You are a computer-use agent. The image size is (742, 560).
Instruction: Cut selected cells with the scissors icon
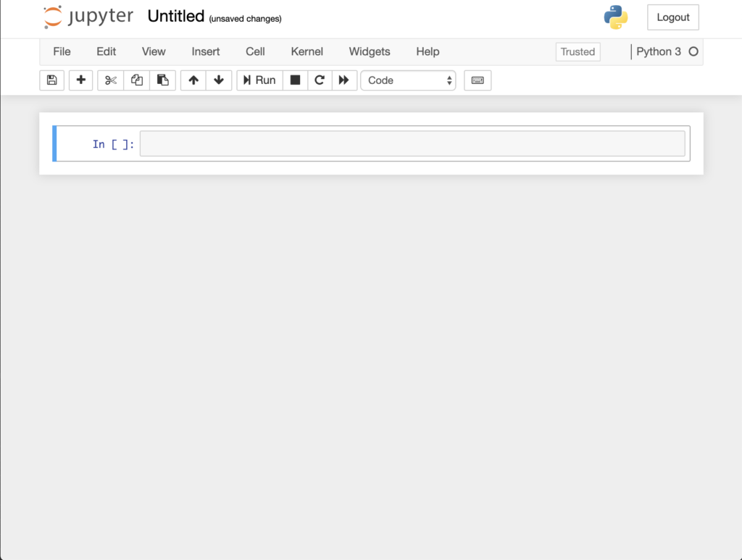click(111, 80)
